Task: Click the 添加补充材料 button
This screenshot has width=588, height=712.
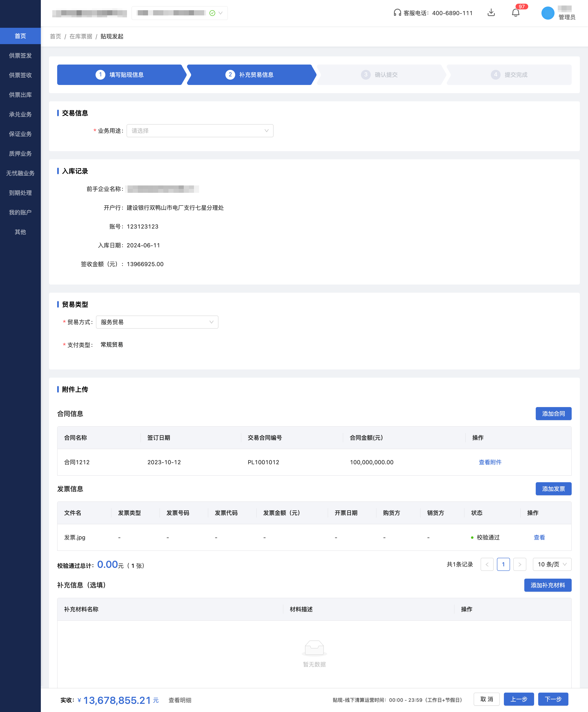Action: [x=548, y=585]
